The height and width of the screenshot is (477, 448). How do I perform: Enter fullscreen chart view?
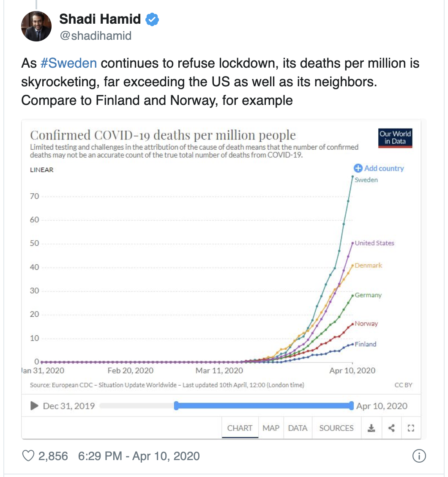(410, 428)
